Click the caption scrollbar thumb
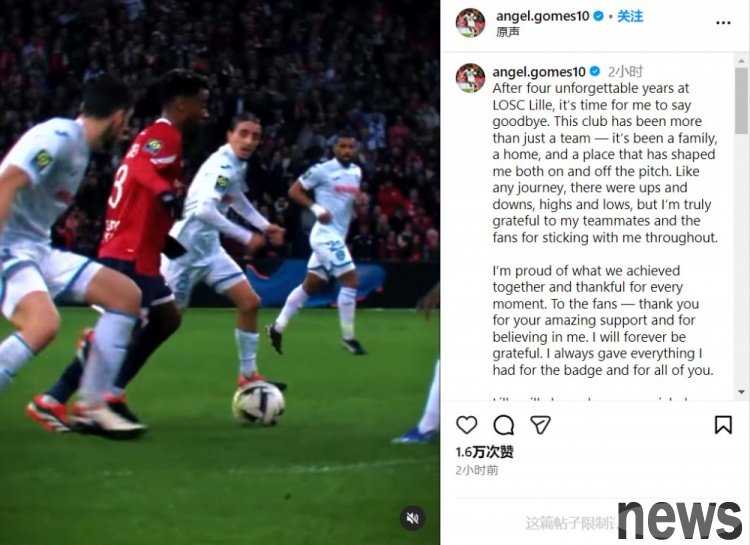 (x=741, y=100)
